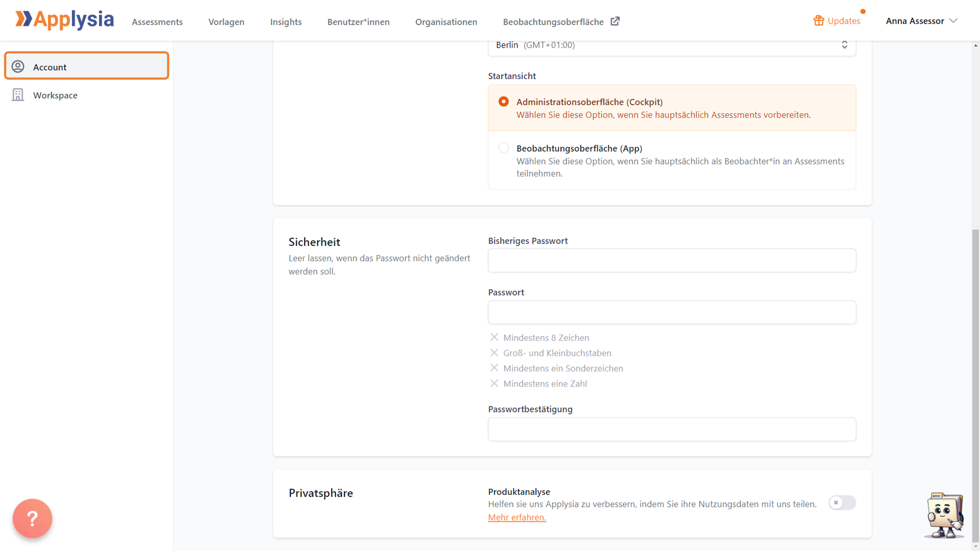Open the Assessments menu
Viewport: 980px width, 551px height.
(157, 22)
